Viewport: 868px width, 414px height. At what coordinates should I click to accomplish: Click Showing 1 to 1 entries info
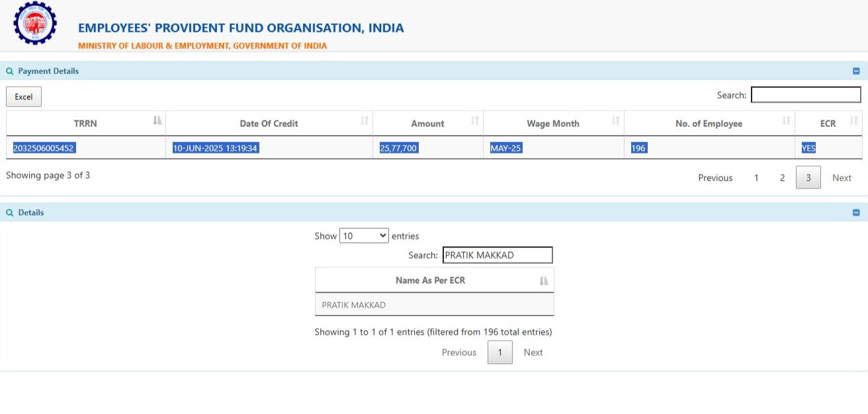433,332
